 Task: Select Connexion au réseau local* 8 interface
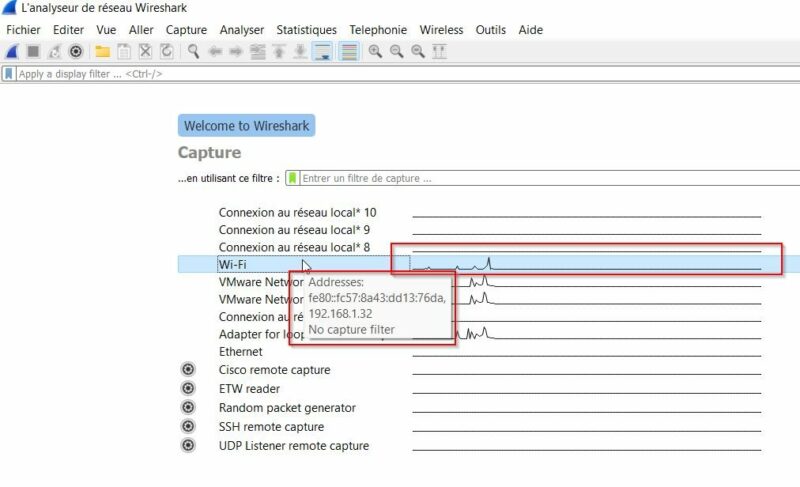point(294,247)
